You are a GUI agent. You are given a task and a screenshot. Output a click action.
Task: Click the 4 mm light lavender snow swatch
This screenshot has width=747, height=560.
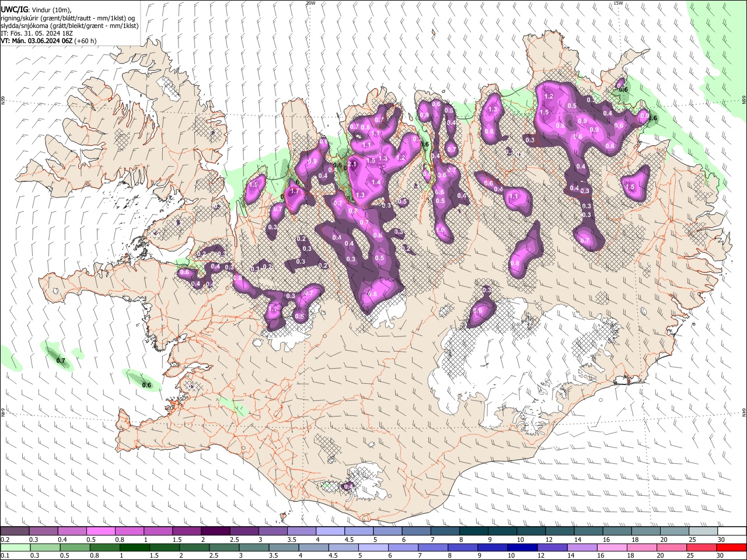[330, 531]
